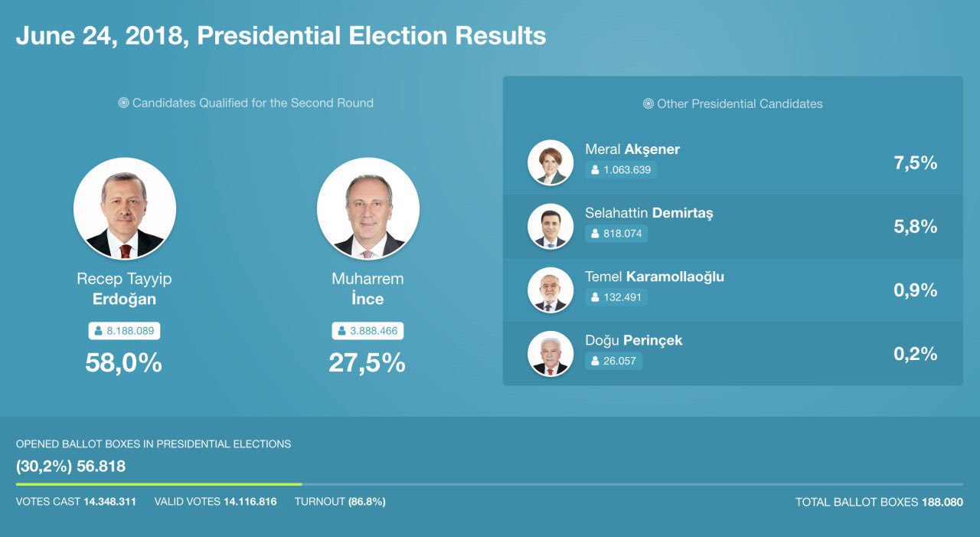
Task: Open the second-place candidate's portrait photo
Action: 368,208
